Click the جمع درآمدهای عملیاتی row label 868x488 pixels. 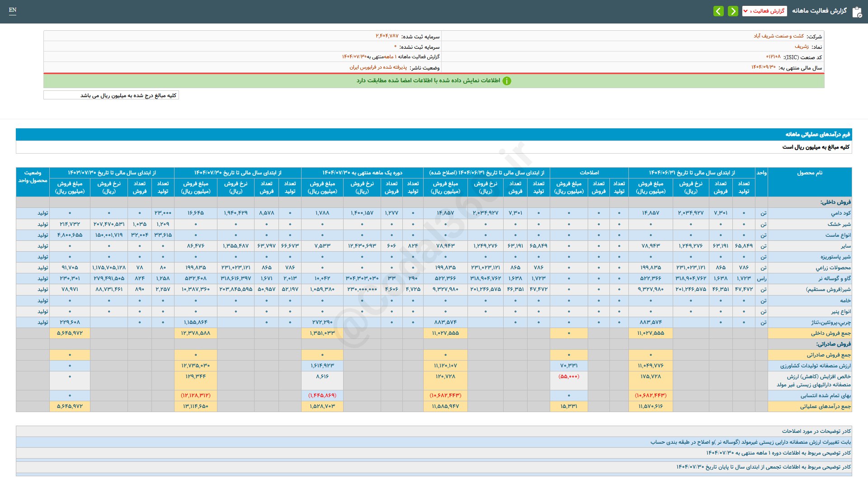tap(825, 407)
